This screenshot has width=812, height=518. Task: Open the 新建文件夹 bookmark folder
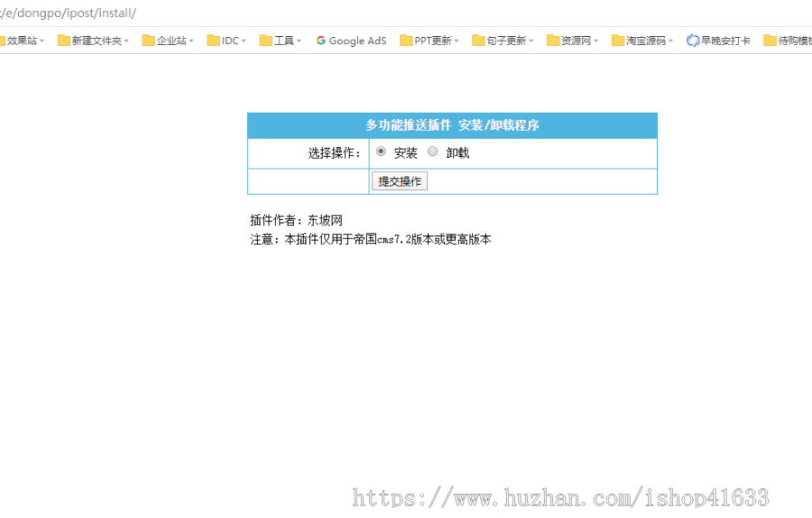click(93, 41)
